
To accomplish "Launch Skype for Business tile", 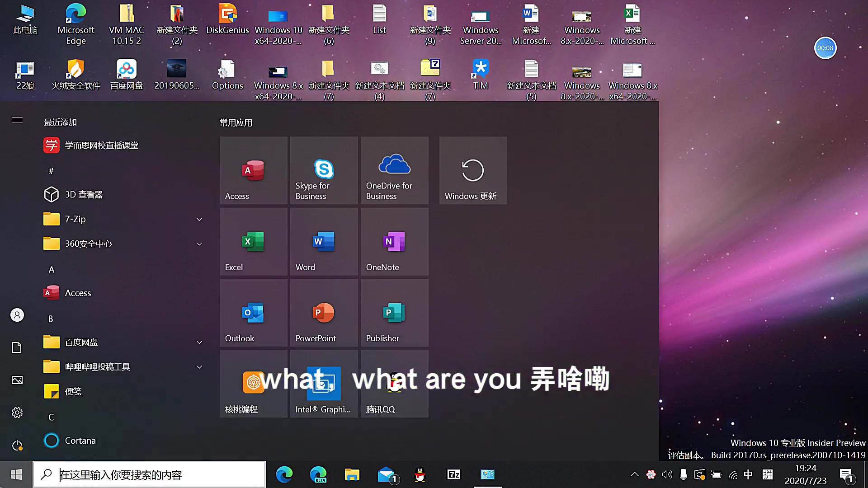I will [x=324, y=170].
